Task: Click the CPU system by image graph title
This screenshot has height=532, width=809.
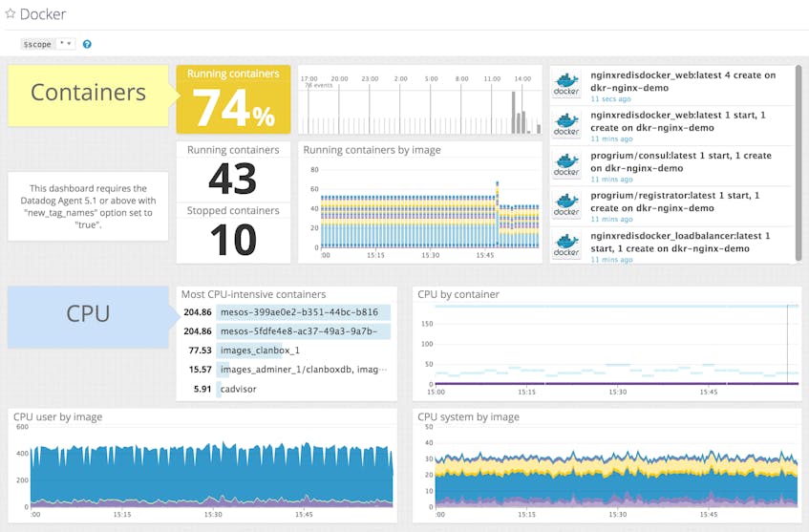Action: 468,417
